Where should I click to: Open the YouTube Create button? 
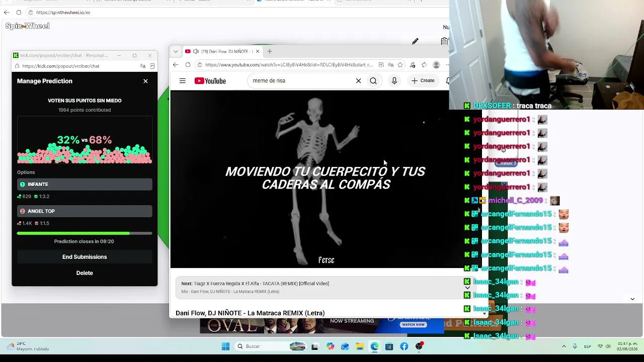pos(423,80)
